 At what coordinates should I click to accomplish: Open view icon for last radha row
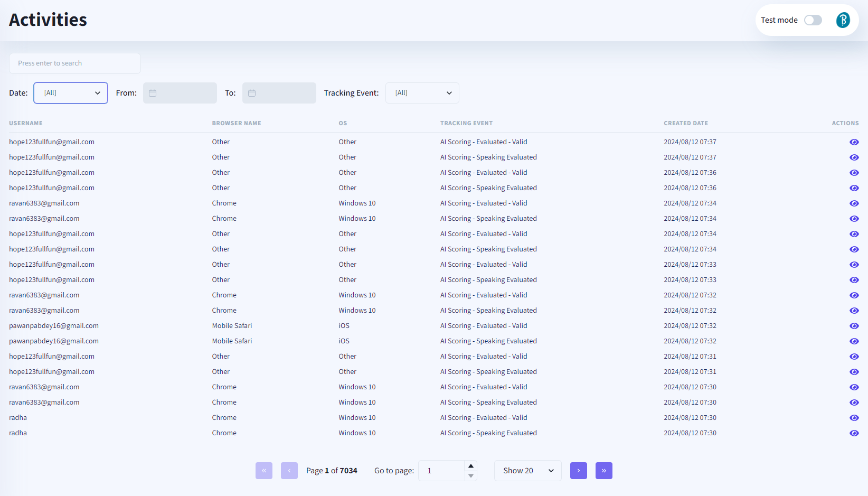[854, 433]
